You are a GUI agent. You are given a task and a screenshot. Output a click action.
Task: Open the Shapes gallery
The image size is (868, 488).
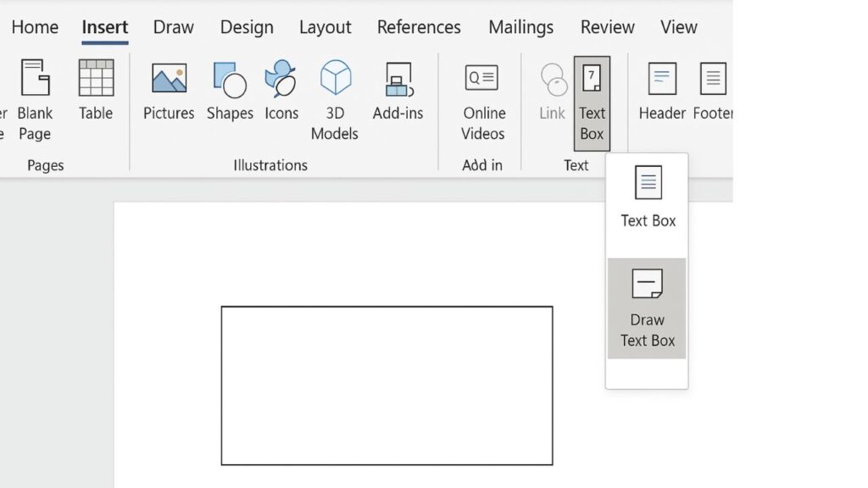[x=230, y=90]
